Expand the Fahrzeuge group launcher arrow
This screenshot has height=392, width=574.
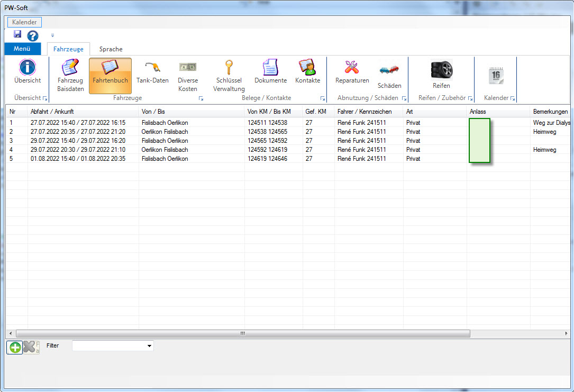point(201,98)
